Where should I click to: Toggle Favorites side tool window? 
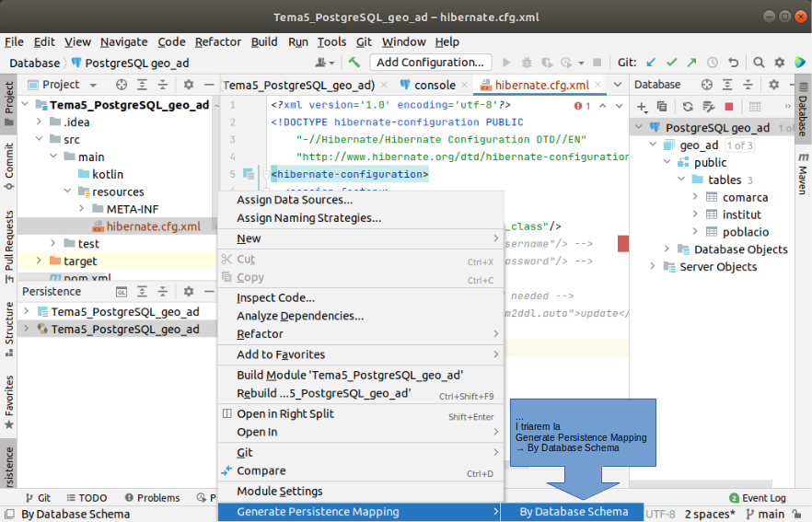(9, 402)
